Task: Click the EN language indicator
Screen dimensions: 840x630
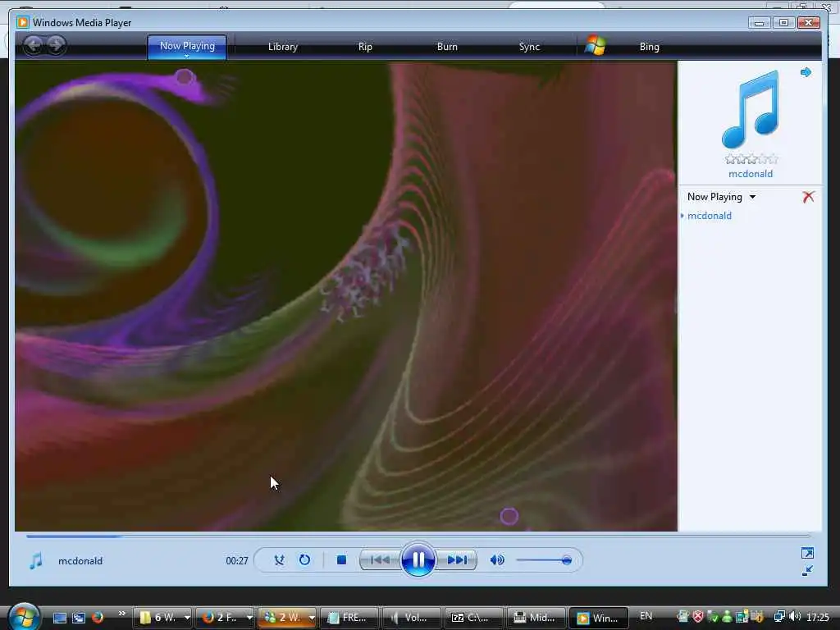Action: [x=646, y=616]
